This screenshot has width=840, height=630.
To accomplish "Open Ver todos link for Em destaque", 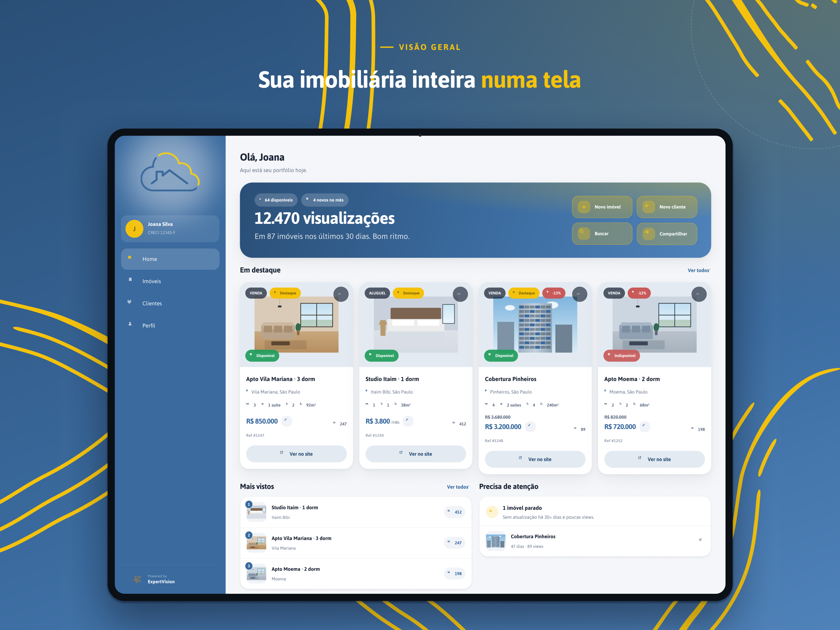I will [699, 270].
